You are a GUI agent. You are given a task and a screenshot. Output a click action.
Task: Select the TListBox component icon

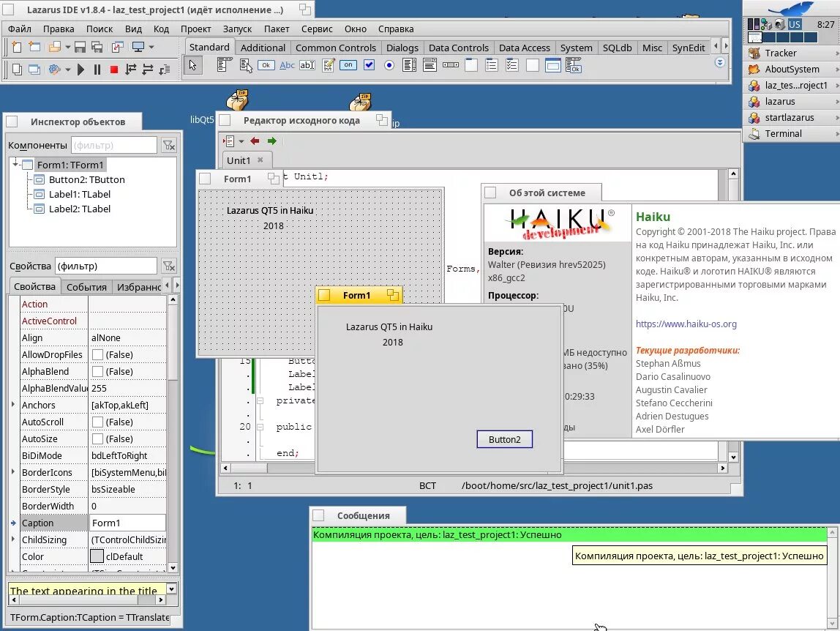[x=410, y=65]
